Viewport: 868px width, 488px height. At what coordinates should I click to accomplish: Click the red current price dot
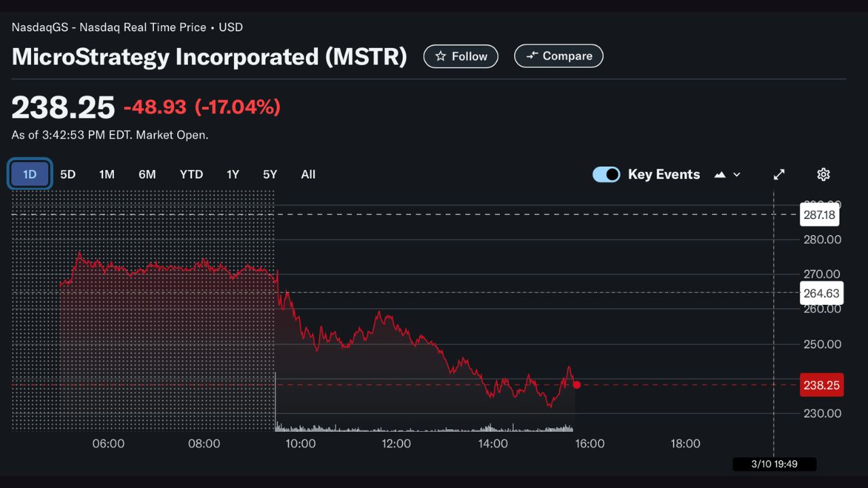[x=576, y=385]
